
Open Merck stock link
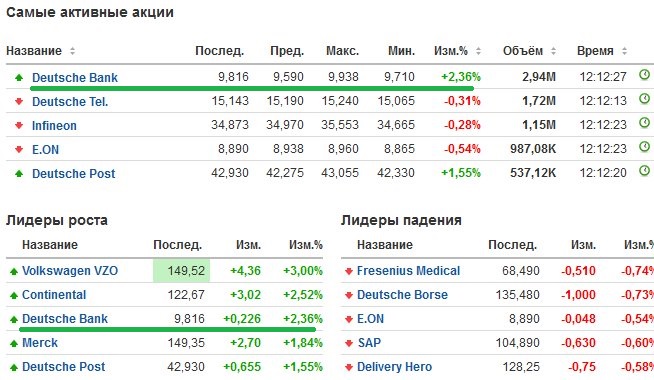coord(40,343)
